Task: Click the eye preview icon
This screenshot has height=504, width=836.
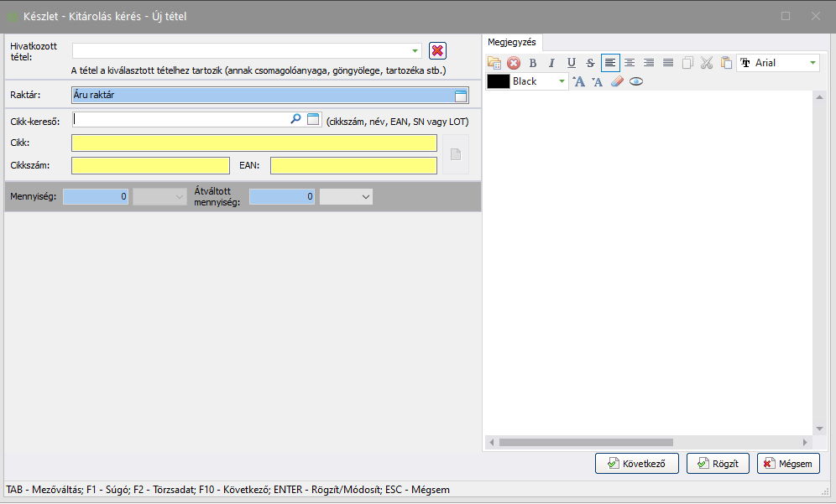Action: 636,81
